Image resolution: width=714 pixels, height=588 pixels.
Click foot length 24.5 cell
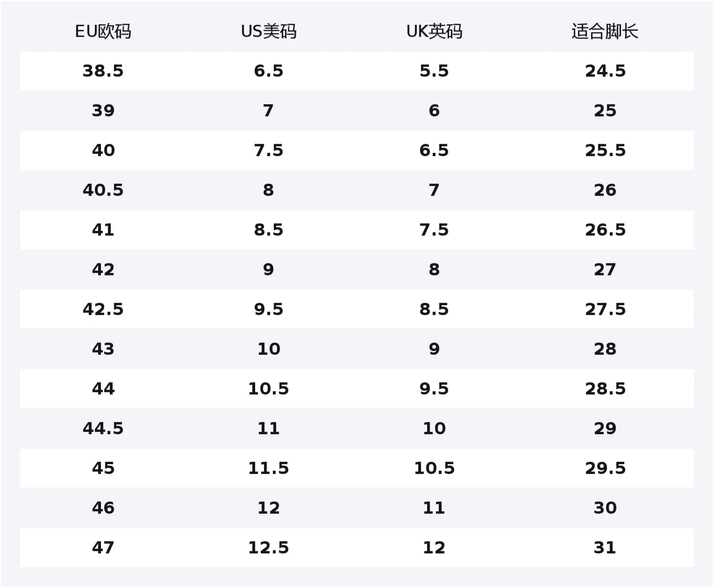[x=605, y=71]
